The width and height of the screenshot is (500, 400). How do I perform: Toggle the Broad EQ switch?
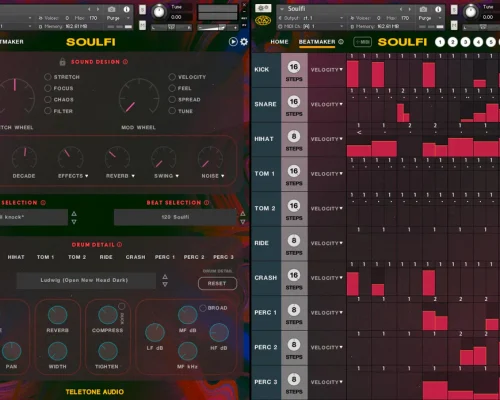(203, 308)
